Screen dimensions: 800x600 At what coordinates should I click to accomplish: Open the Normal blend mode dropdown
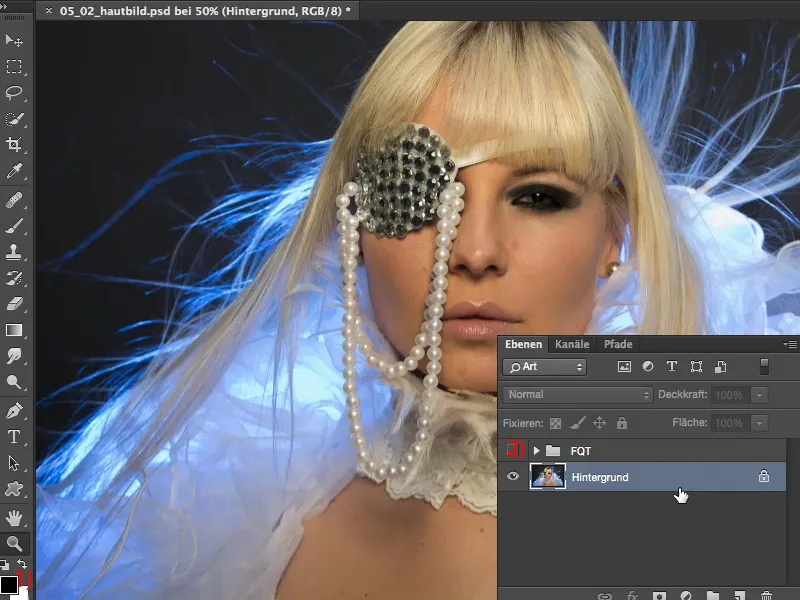coord(578,394)
